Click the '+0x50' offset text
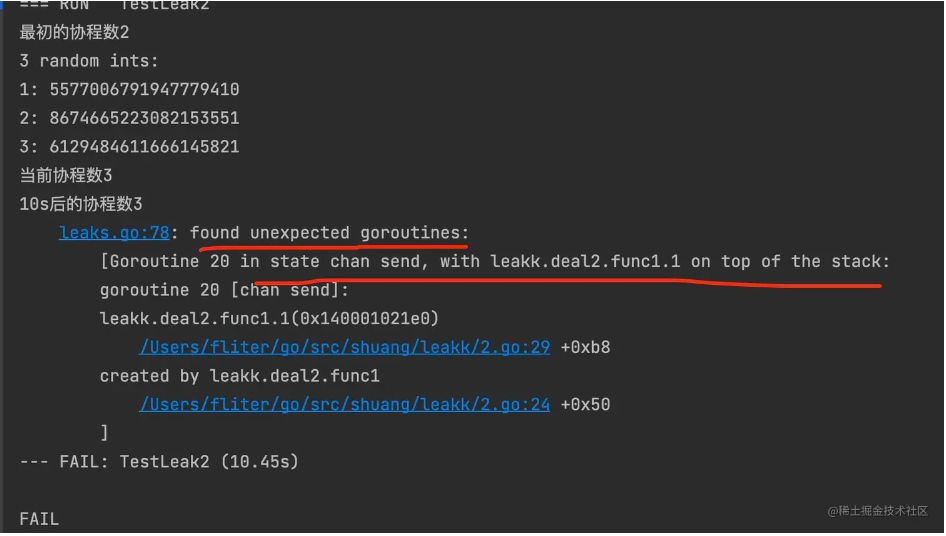The width and height of the screenshot is (946, 536). (585, 405)
